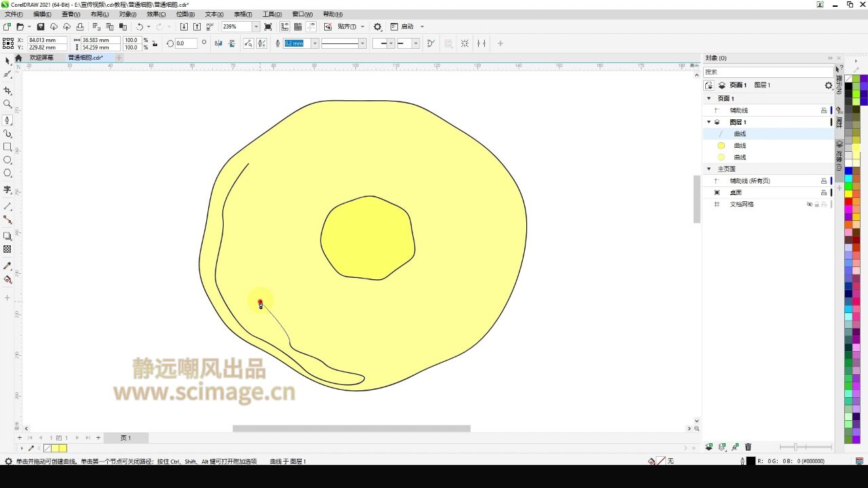This screenshot has width=868, height=488.
Task: Toggle print icon for 桌面 layer
Action: 824,192
